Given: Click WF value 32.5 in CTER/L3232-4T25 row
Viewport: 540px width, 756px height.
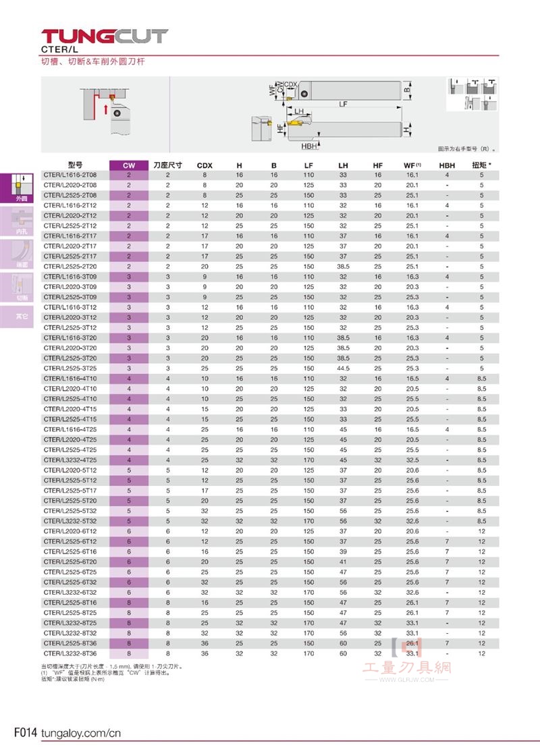Looking at the screenshot, I should 412,460.
